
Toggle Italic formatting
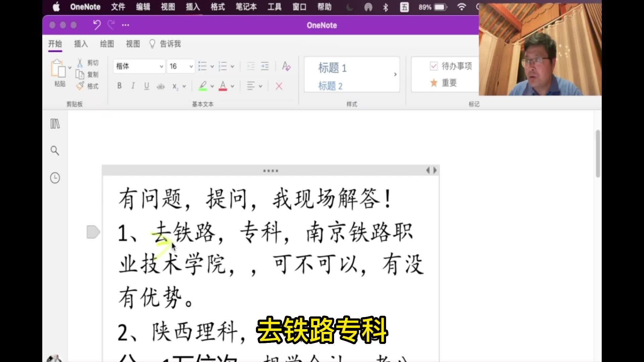(x=133, y=86)
